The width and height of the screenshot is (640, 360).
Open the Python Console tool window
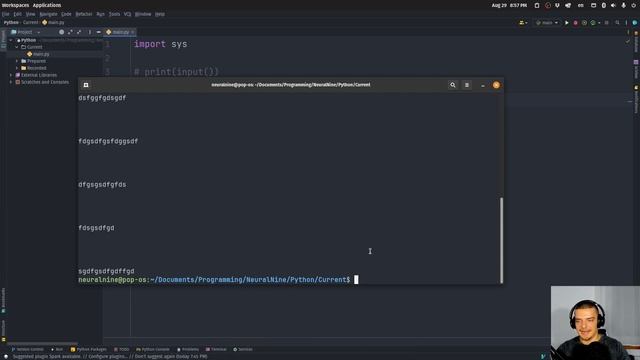(x=153, y=349)
